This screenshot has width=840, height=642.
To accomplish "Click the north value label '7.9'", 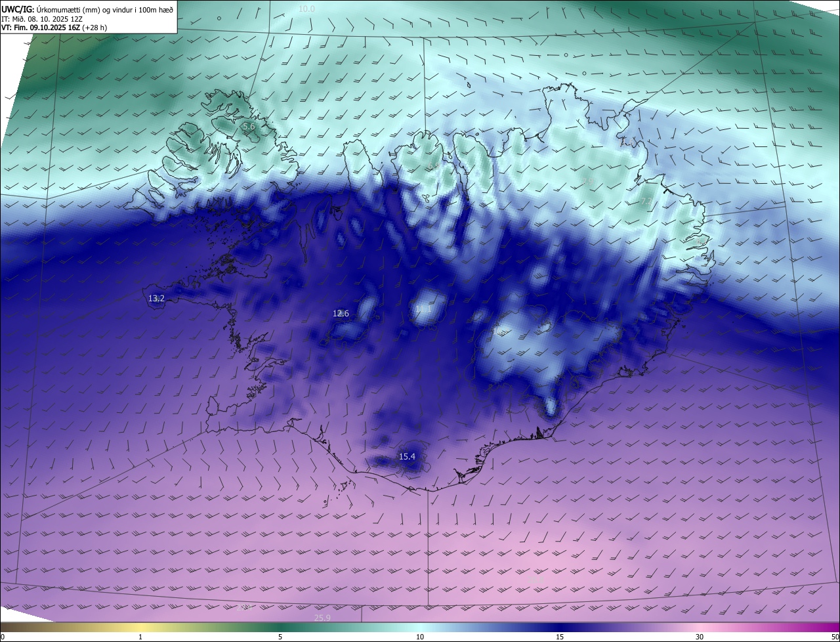I will click(x=587, y=182).
